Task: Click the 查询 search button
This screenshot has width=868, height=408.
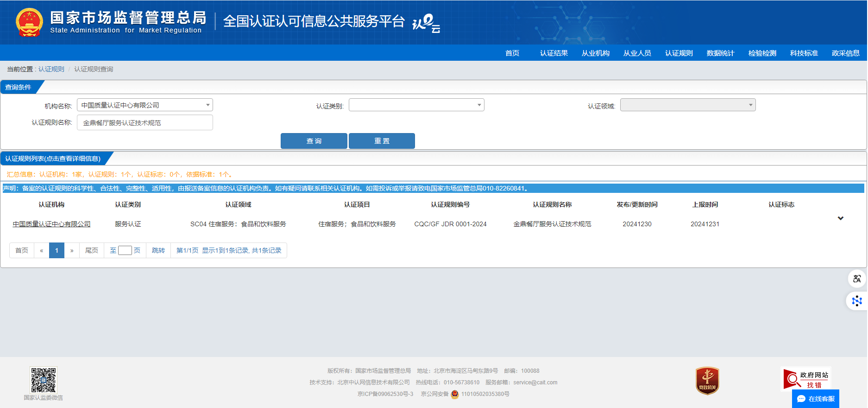Action: pos(314,141)
